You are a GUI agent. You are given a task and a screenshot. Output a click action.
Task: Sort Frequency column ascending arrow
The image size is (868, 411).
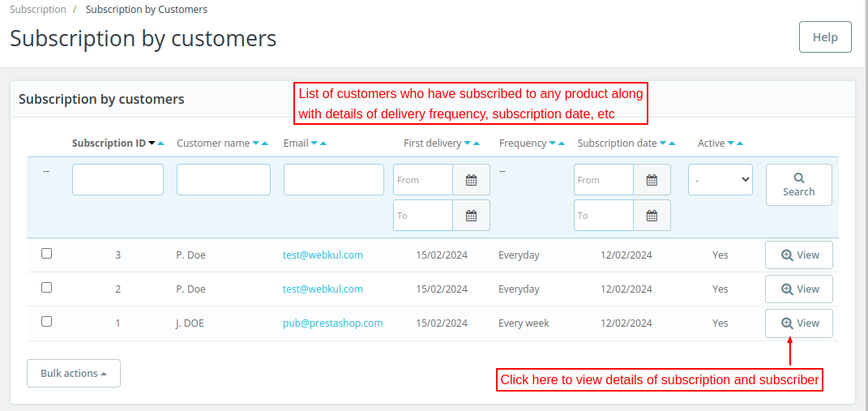562,143
